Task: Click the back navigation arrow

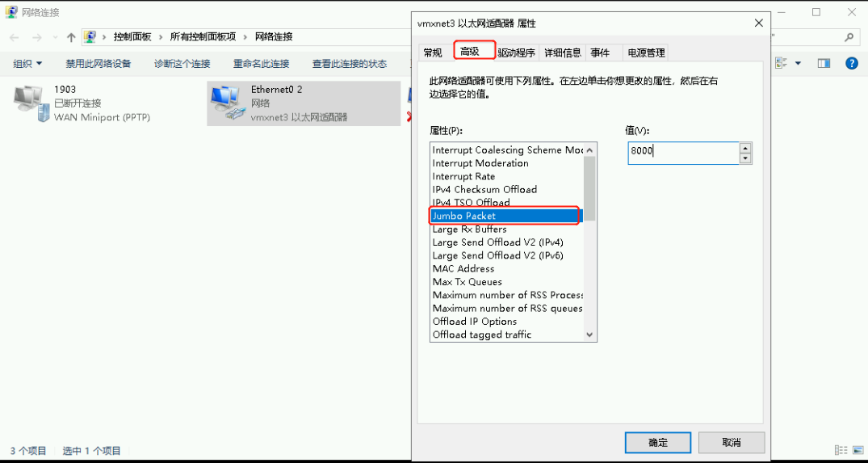Action: coord(15,37)
